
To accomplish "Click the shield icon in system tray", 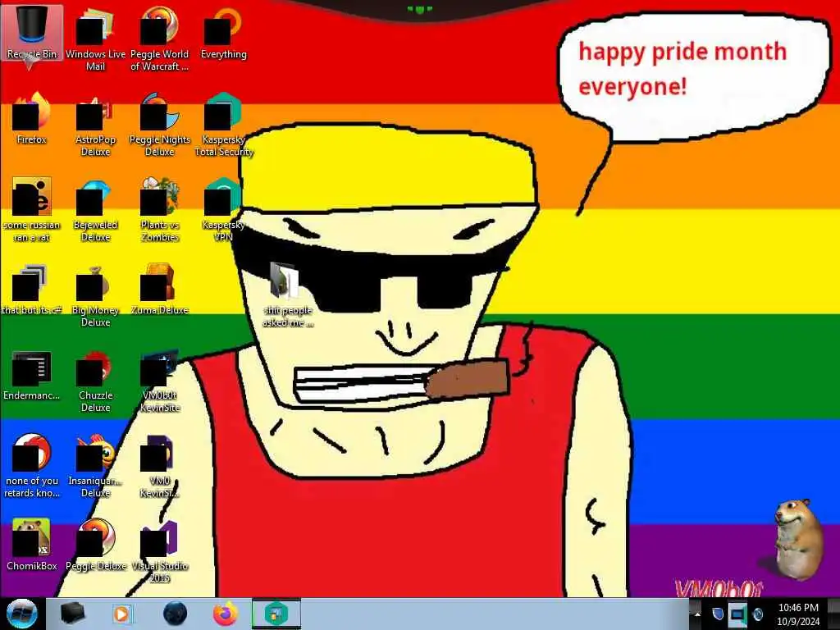I will pos(718,614).
